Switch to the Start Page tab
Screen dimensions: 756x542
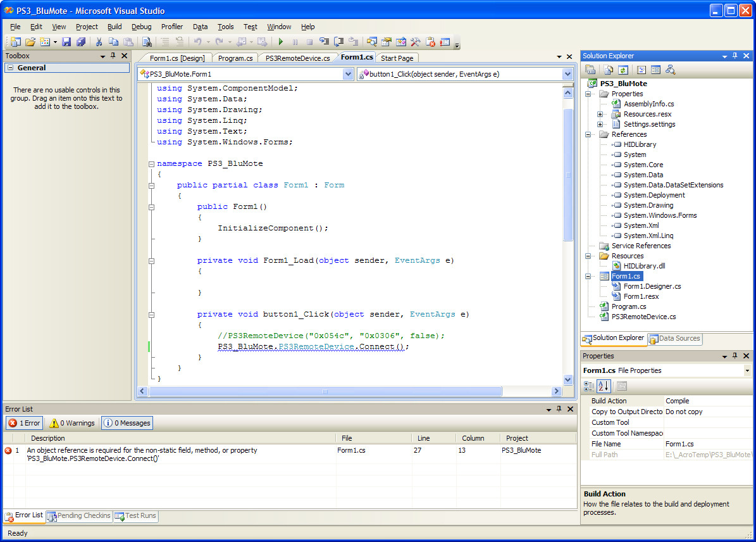click(x=397, y=58)
